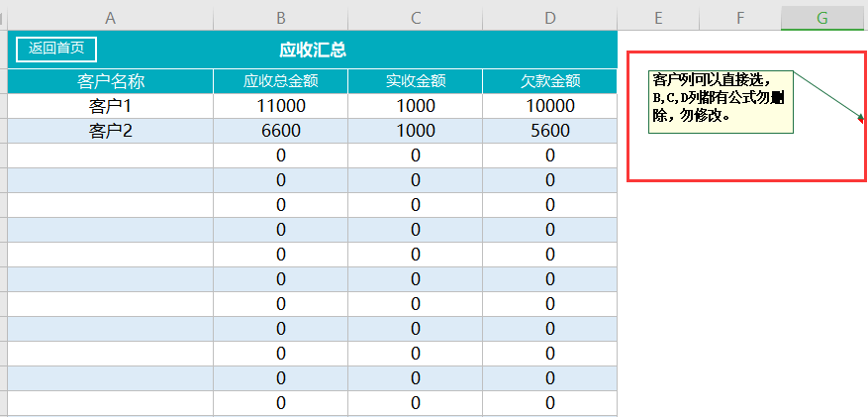The image size is (868, 417).
Task: Select column G header
Action: pos(824,18)
